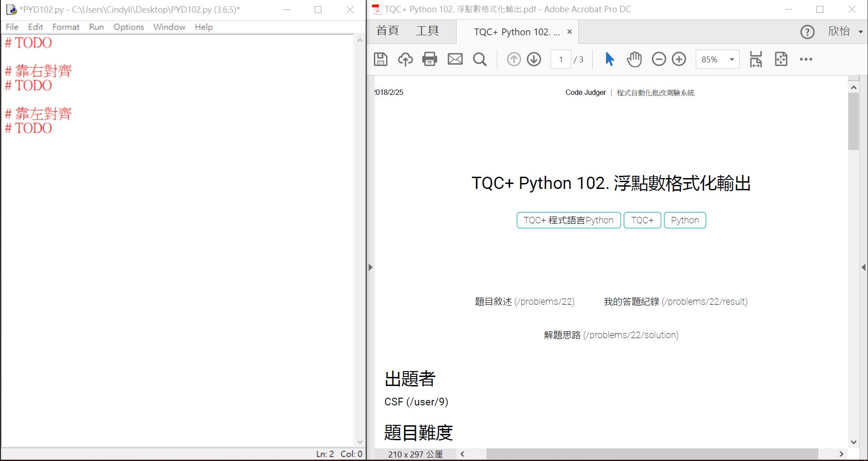
Task: Click the PDF vertical scrollbar thumb
Action: 854,121
